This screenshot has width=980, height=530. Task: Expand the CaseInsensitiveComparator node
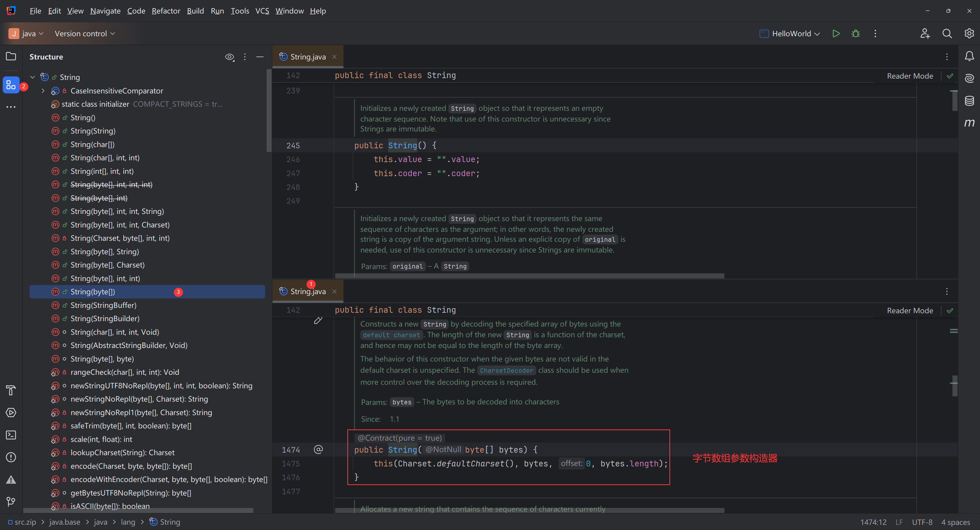pyautogui.click(x=43, y=91)
